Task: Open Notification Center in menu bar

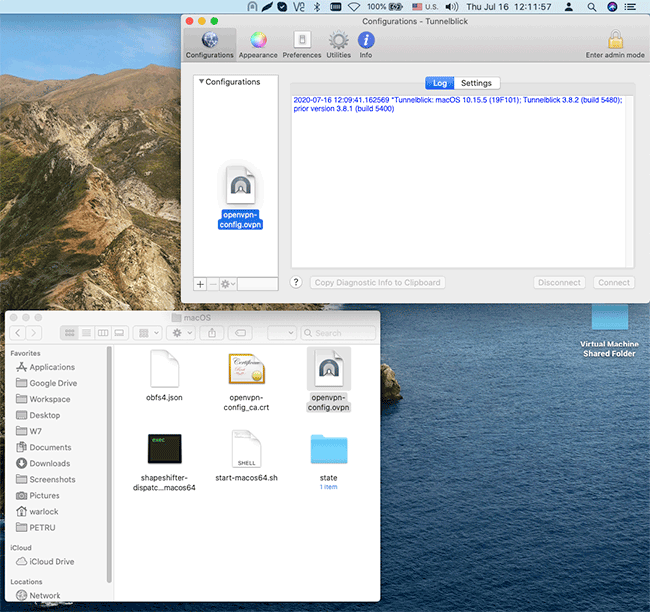Action: [x=630, y=7]
